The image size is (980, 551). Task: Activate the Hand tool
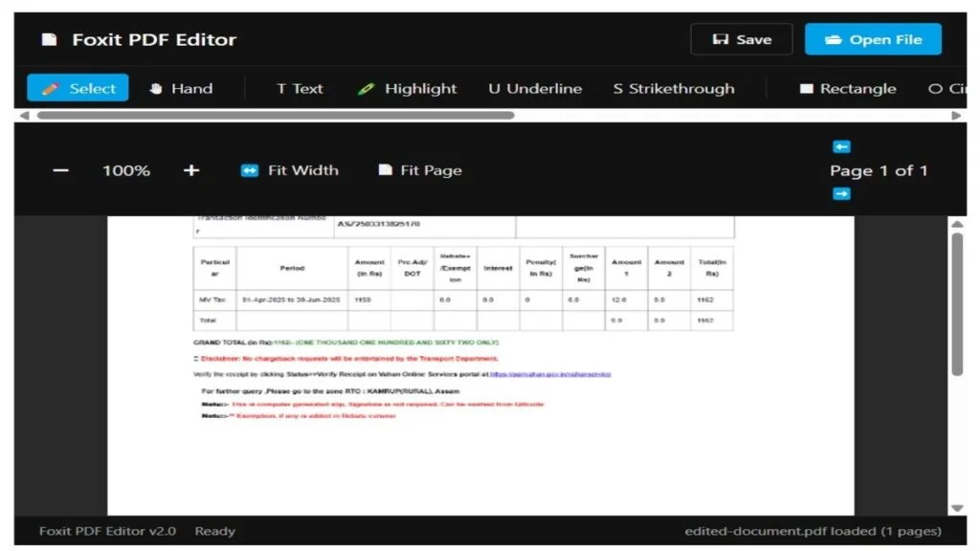tap(181, 88)
